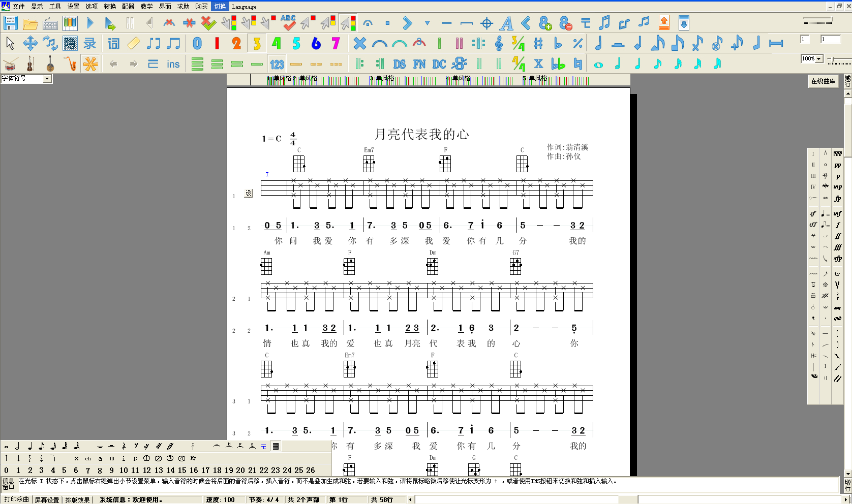This screenshot has width=852, height=504.
Task: Click the Save floppy disk icon
Action: (11, 23)
